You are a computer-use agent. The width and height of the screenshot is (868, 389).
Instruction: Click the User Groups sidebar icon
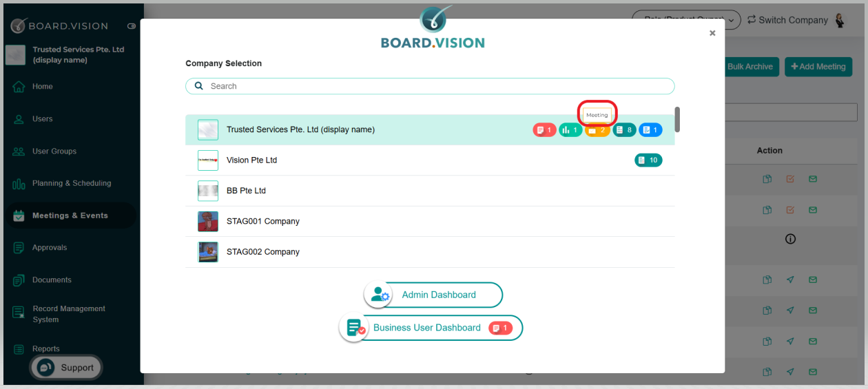(19, 151)
